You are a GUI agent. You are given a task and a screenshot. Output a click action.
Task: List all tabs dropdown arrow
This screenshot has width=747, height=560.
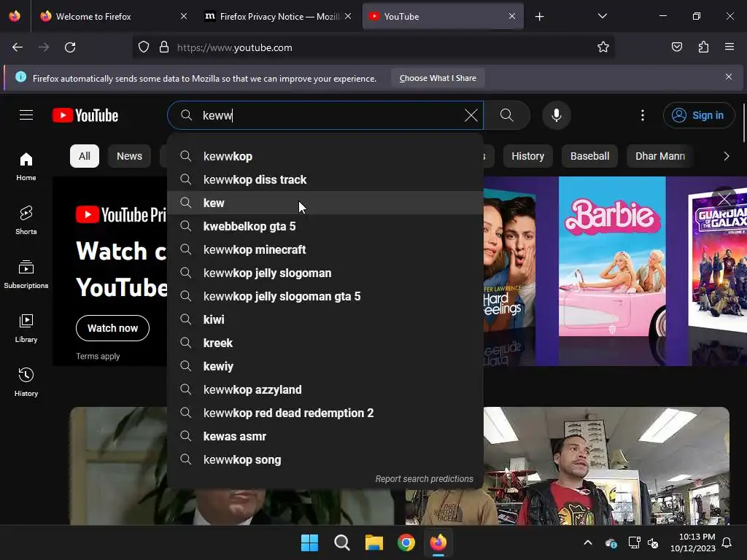pos(602,16)
